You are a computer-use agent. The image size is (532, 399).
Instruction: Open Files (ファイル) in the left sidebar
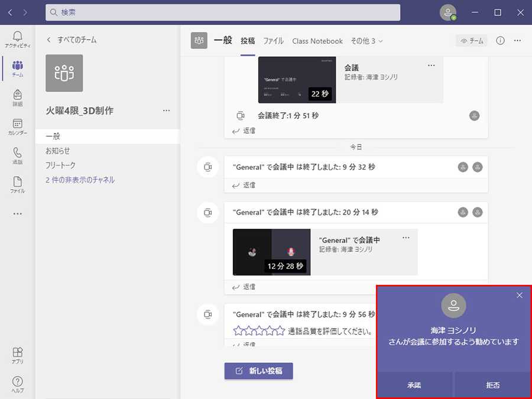coord(17,185)
